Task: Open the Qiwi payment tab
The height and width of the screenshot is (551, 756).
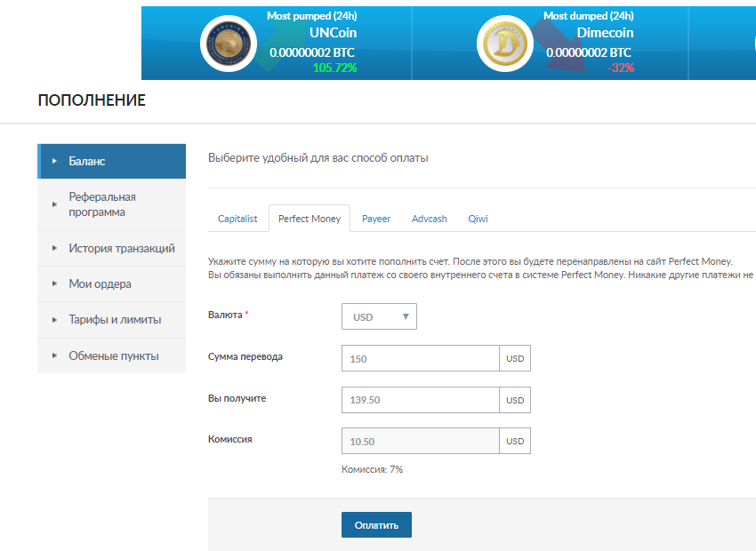Action: pyautogui.click(x=479, y=219)
